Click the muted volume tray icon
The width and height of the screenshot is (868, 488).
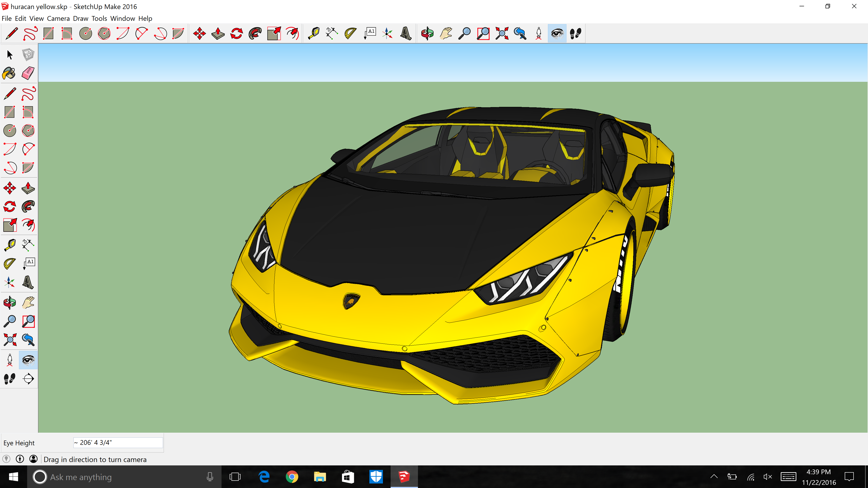tap(767, 476)
